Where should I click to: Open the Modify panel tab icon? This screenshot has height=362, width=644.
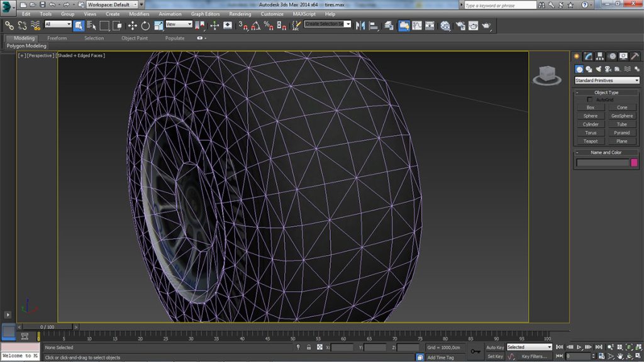click(588, 57)
